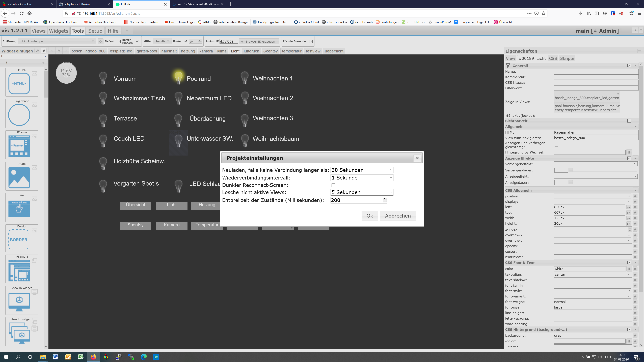This screenshot has width=644, height=362.
Task: Open the Neuladen 30 Sekunden dropdown
Action: [362, 170]
